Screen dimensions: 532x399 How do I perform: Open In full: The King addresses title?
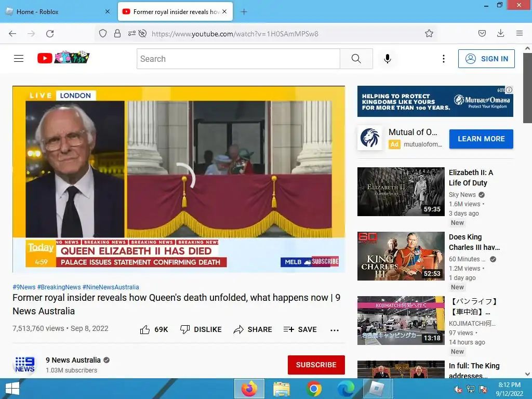pyautogui.click(x=474, y=370)
